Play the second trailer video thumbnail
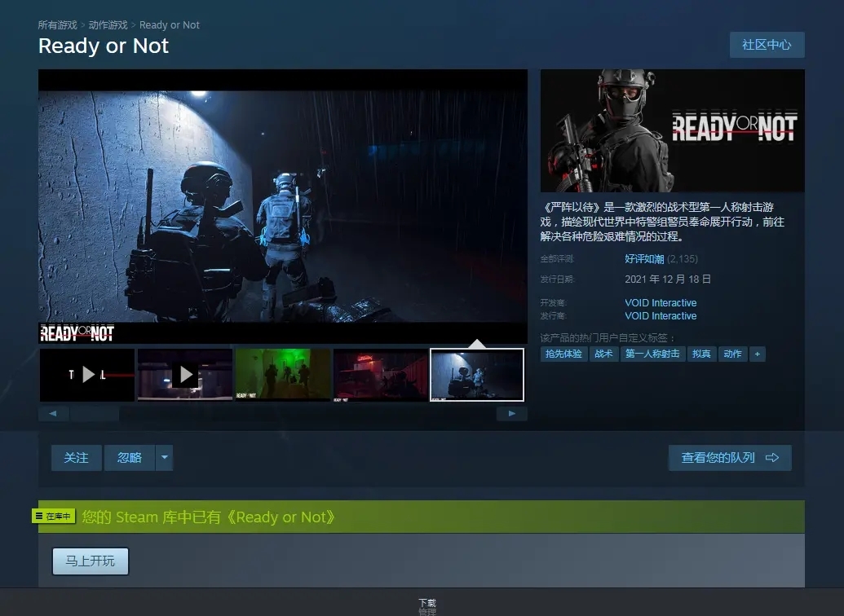The image size is (844, 616). pyautogui.click(x=185, y=375)
